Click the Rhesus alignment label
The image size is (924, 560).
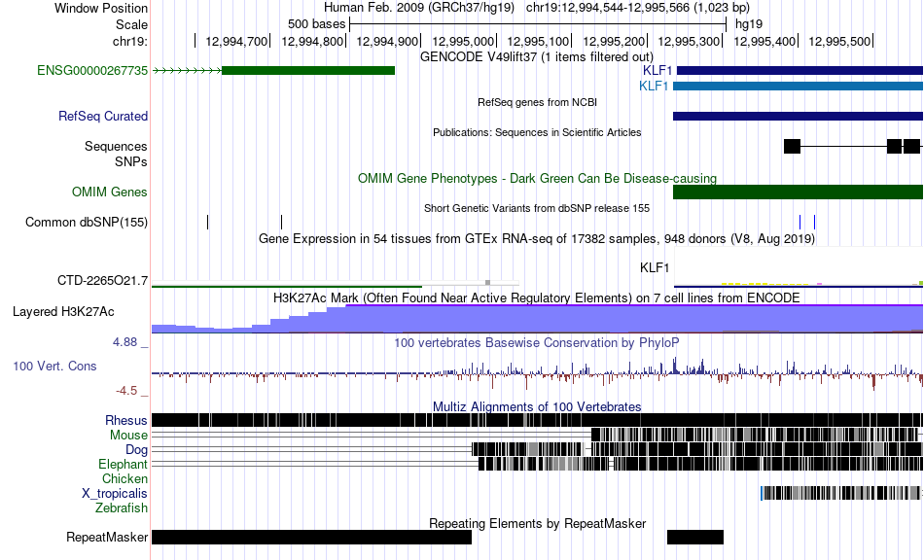[126, 420]
